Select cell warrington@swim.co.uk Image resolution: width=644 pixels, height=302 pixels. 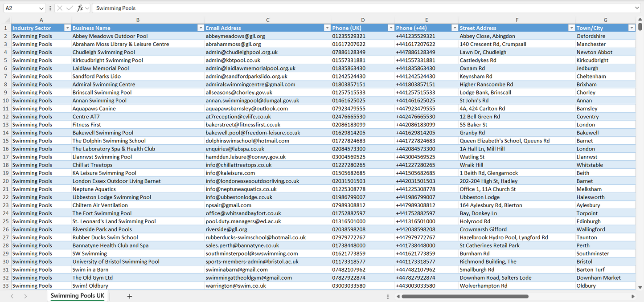click(267, 286)
